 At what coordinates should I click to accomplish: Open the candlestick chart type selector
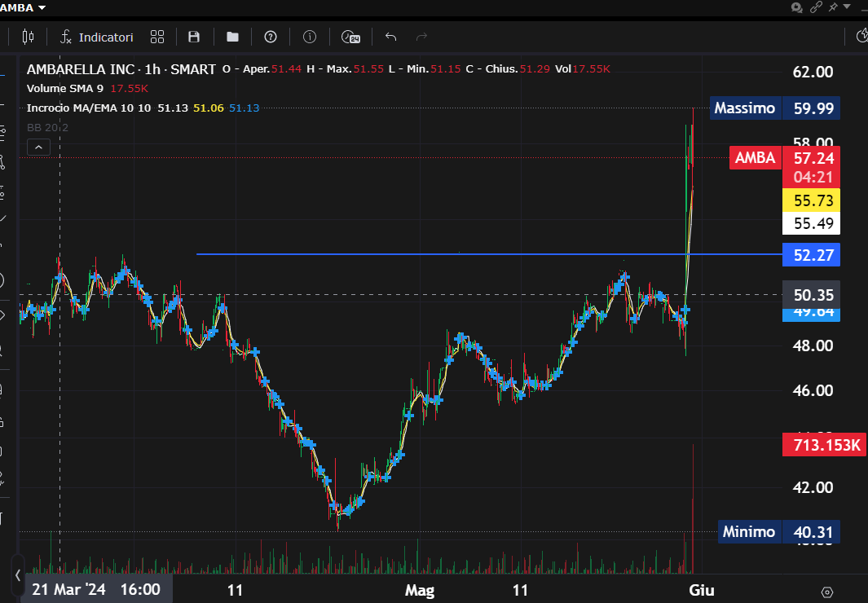point(29,37)
